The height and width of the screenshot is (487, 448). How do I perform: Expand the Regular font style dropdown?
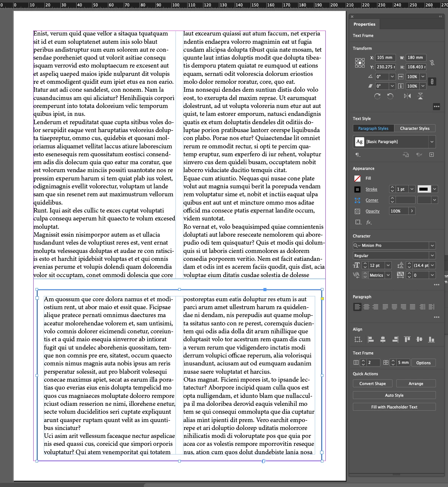point(432,256)
